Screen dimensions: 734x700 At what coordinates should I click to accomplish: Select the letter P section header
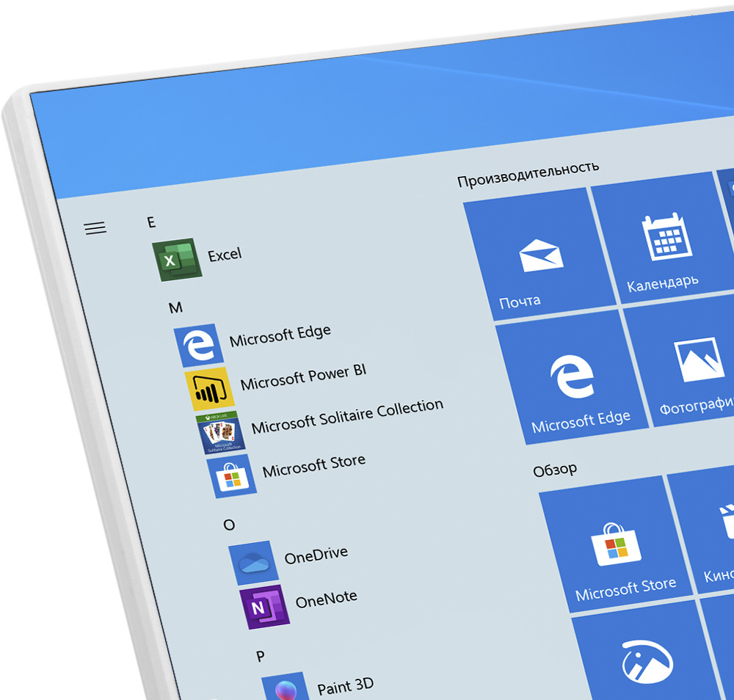(x=261, y=657)
